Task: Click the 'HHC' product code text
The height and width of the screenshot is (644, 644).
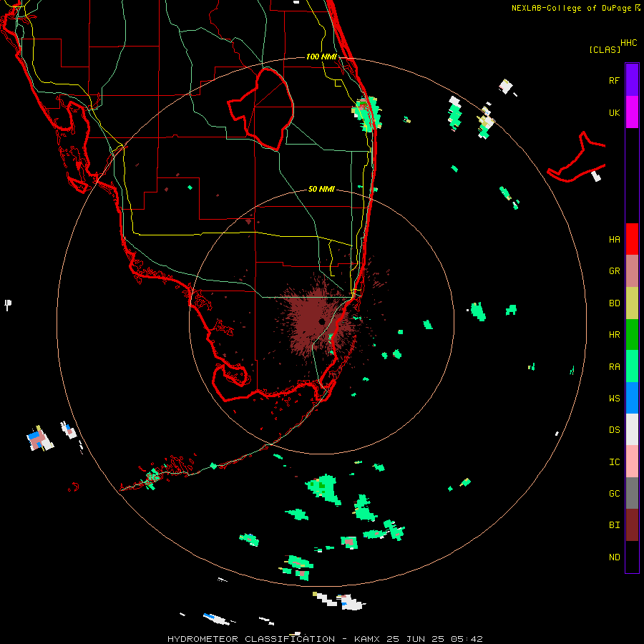Action: [628, 43]
